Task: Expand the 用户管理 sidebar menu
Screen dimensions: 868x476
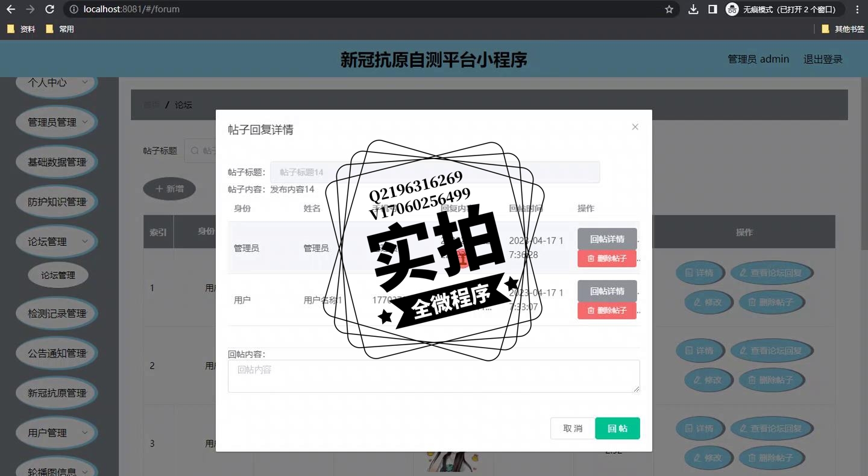Action: [x=56, y=433]
